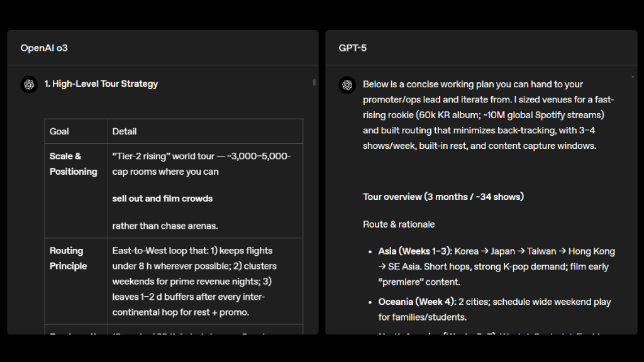Click GPT-5's intro paragraph about the working plan
644x362 pixels.
tap(488, 115)
